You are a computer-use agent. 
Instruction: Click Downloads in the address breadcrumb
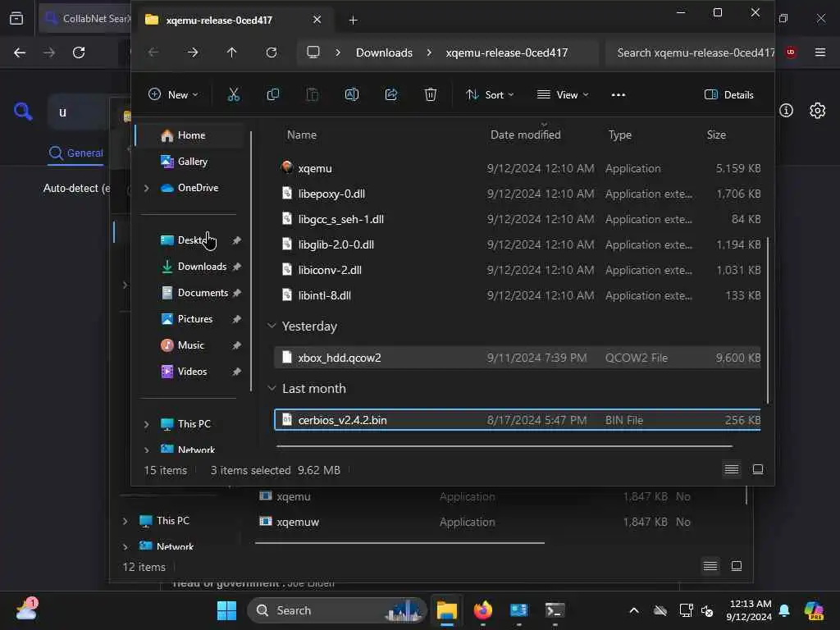(384, 52)
